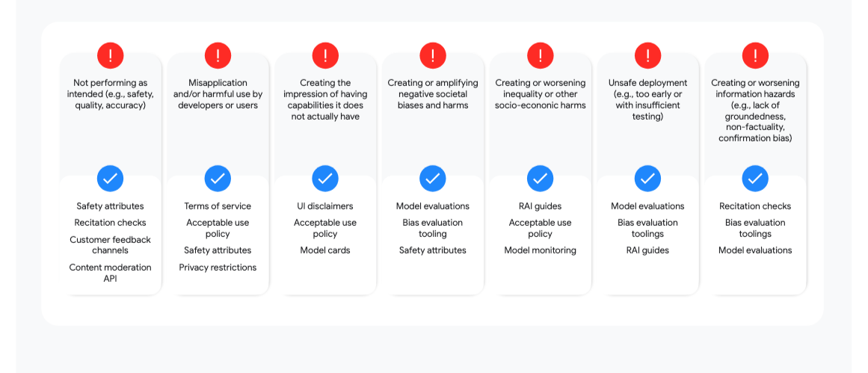Click warning icon above 'negative societal biases'
Screen dimensions: 868x373
(433, 55)
